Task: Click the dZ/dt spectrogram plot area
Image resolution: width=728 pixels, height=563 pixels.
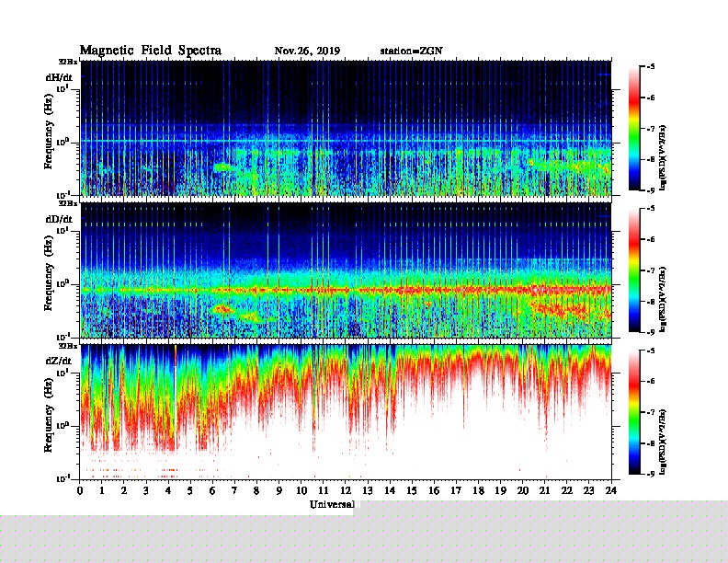Action: (x=346, y=412)
